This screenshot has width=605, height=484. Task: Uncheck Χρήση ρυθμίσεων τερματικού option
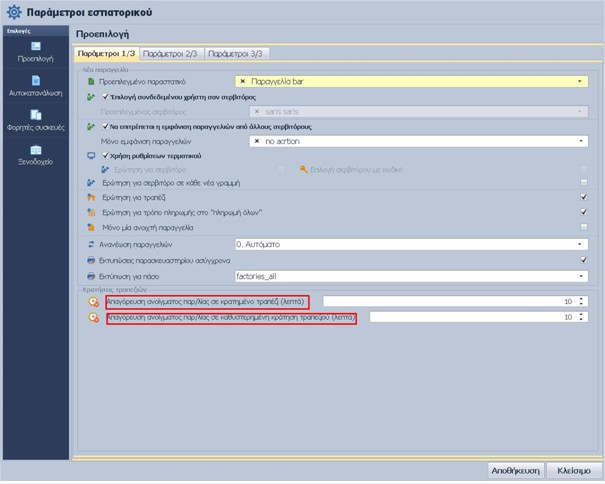point(107,156)
